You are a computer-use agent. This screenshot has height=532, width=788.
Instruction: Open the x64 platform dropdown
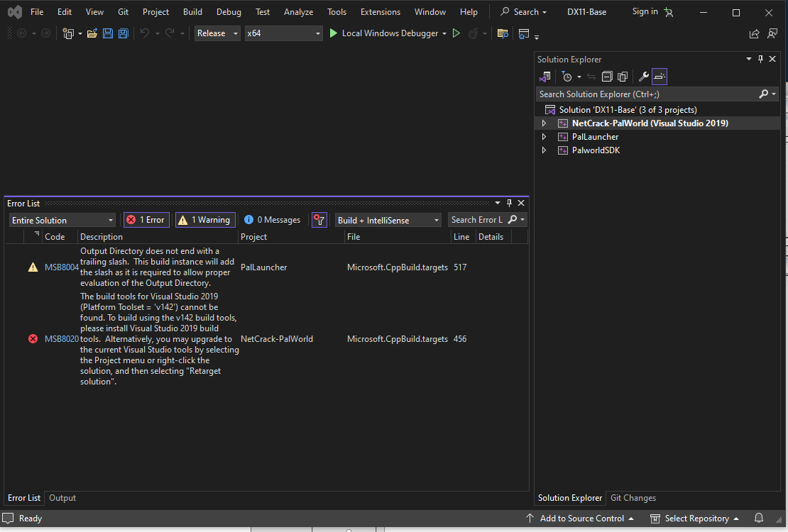click(283, 33)
